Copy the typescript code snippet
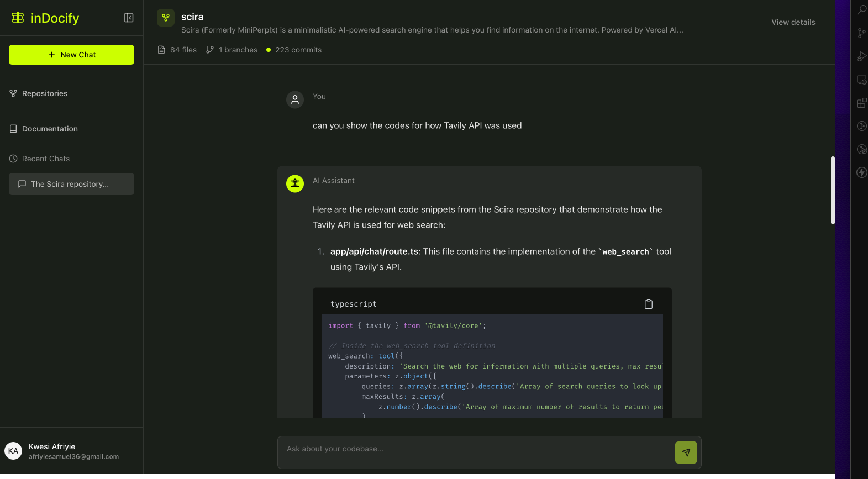Image resolution: width=868 pixels, height=479 pixels. coord(649,304)
